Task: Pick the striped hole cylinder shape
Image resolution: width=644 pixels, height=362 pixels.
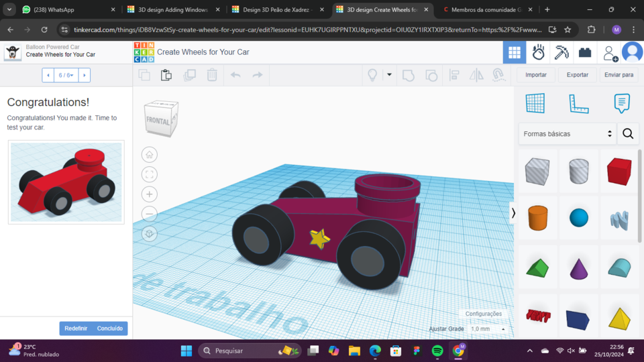Action: (579, 171)
